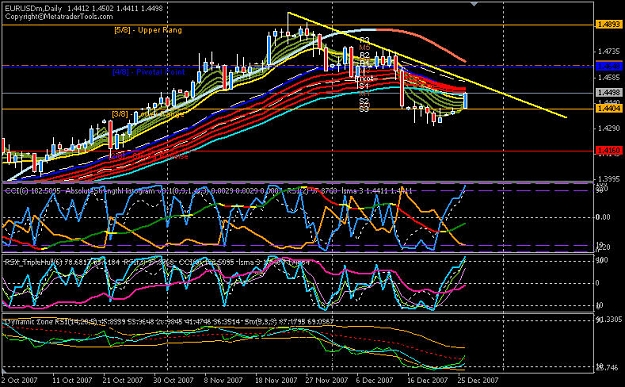The width and height of the screenshot is (625, 387).
Task: Click the yellow descending trendline right end
Action: tap(566, 117)
